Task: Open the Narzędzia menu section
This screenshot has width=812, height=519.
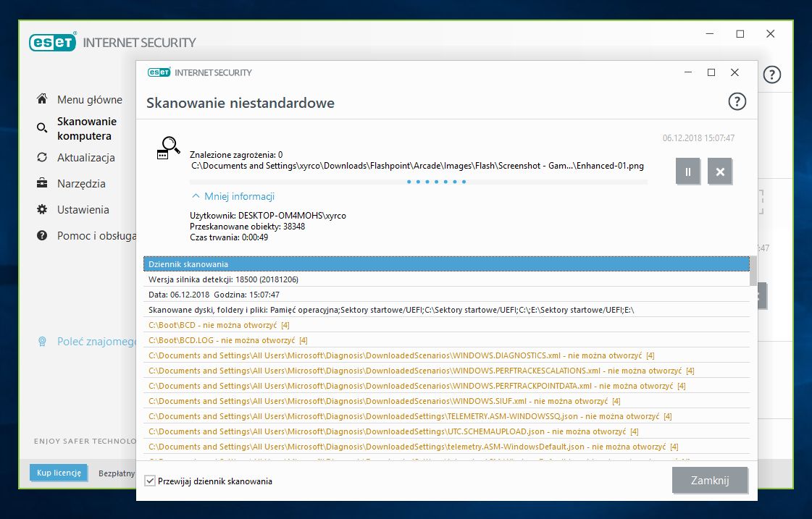Action: point(81,184)
